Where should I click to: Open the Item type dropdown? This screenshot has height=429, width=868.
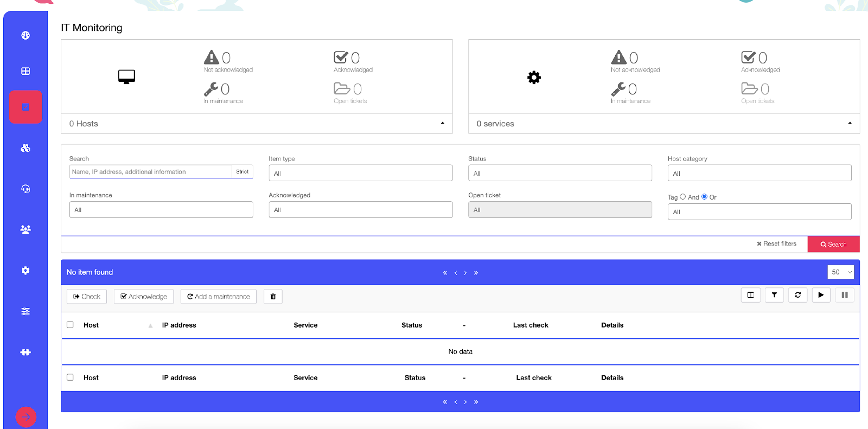point(360,173)
